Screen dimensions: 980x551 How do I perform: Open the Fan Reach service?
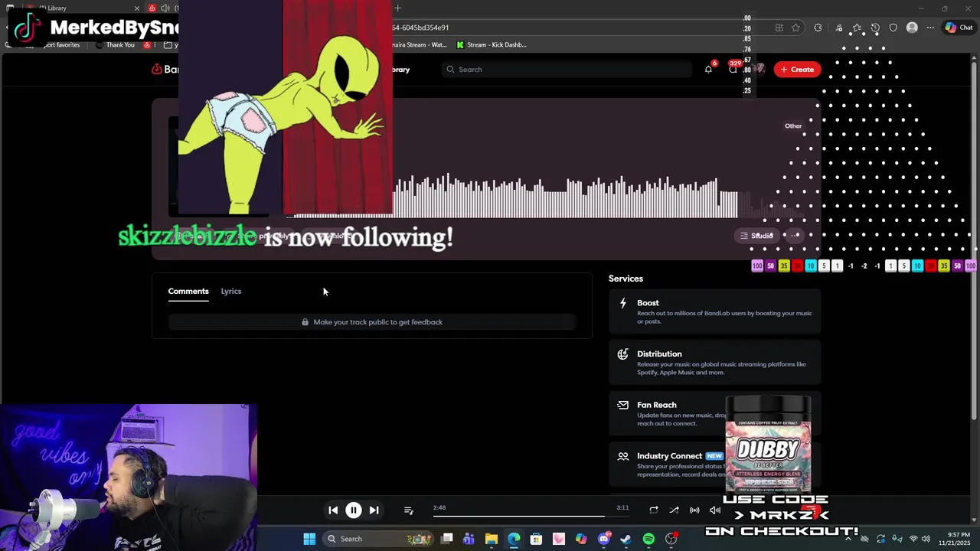pyautogui.click(x=714, y=413)
